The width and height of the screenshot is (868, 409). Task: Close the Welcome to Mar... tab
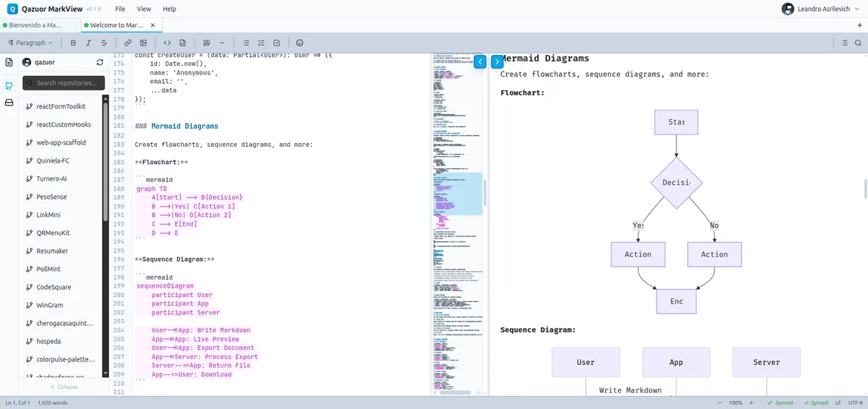click(154, 25)
